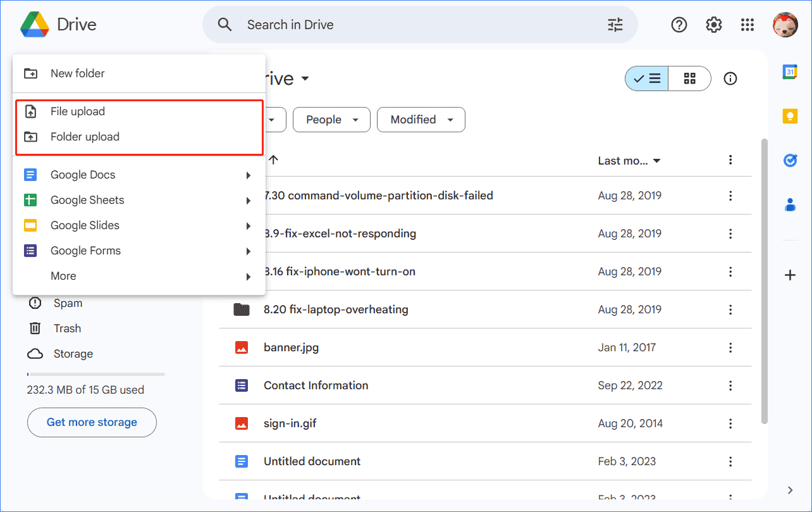
Task: Open Google Forms from the New menu
Action: coord(85,251)
